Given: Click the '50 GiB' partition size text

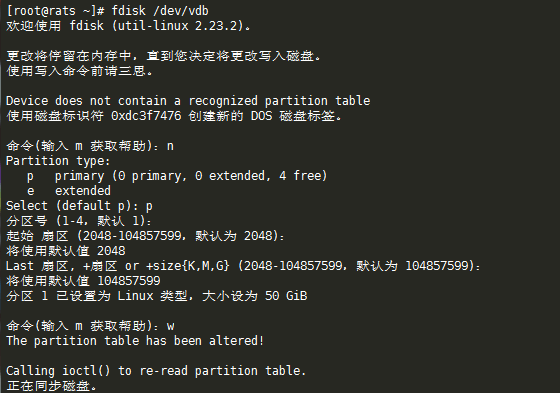Looking at the screenshot, I should 286,296.
